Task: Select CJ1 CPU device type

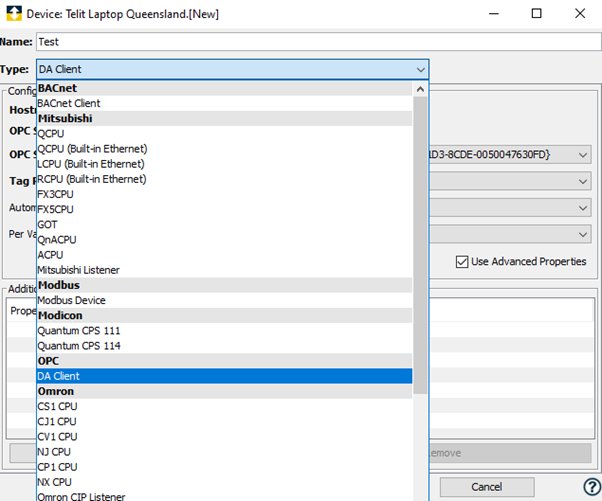Action: coord(225,422)
